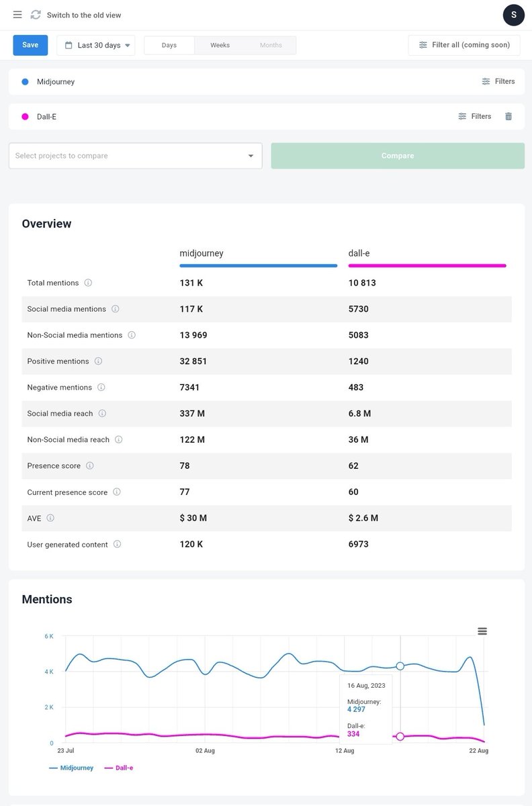
Task: Click the $ 2.6 M AVE value
Action: coord(363,518)
